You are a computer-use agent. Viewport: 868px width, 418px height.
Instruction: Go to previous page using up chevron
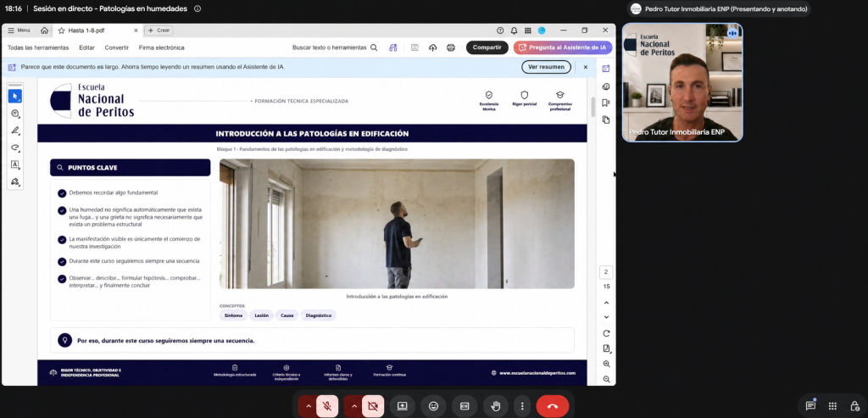click(x=606, y=303)
